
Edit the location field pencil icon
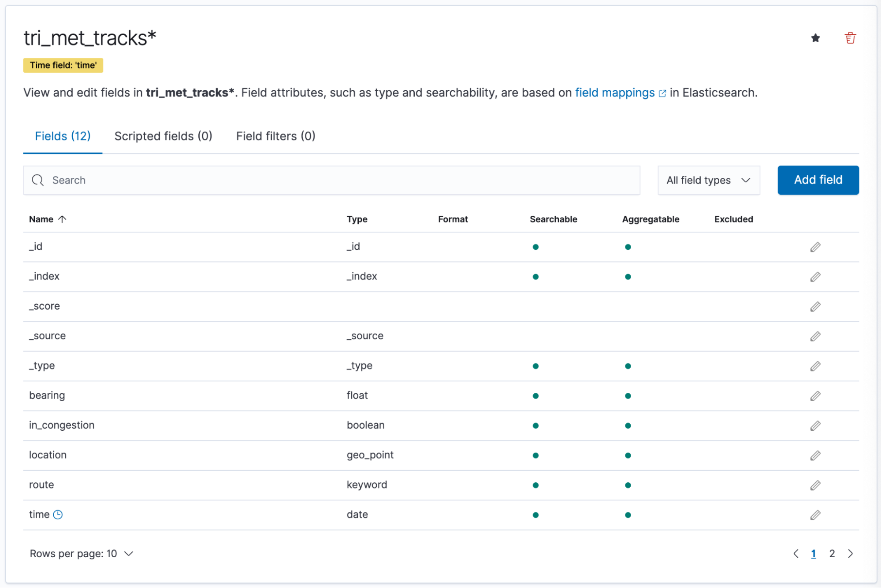click(815, 455)
